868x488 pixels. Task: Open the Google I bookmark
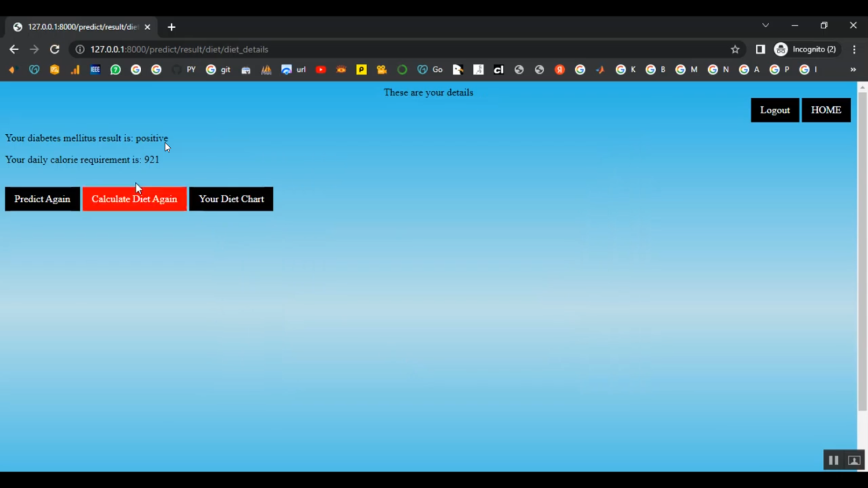click(x=808, y=70)
